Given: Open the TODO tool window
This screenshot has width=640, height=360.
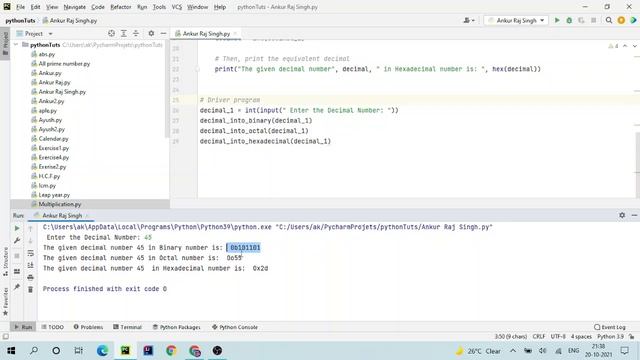Looking at the screenshot, I should pos(53,327).
